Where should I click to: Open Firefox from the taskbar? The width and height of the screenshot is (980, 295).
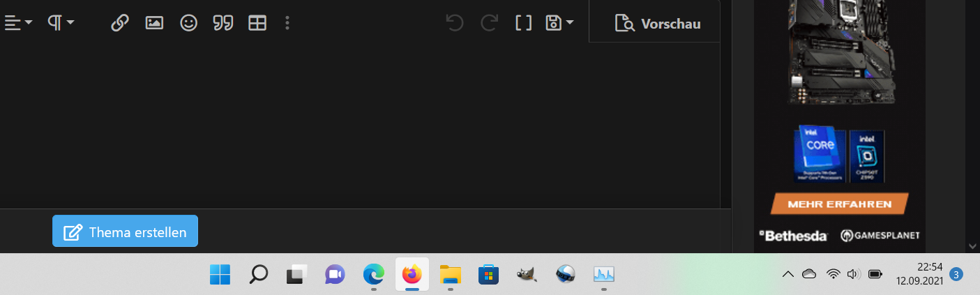point(412,275)
